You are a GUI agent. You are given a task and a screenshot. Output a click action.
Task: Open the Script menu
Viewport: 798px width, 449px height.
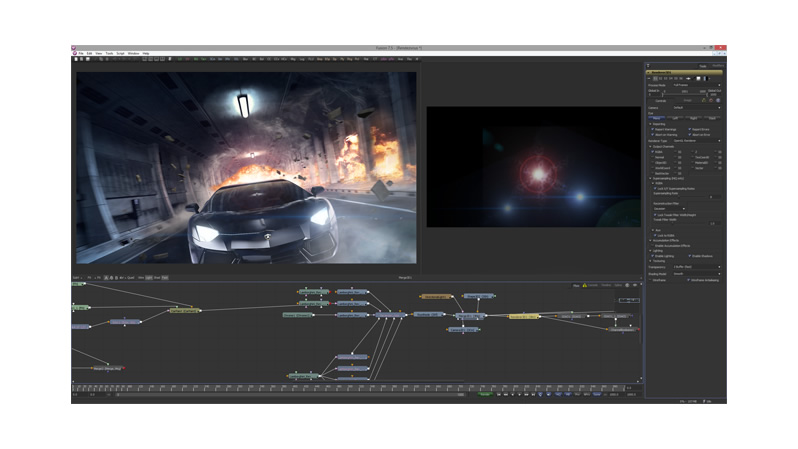pyautogui.click(x=120, y=53)
